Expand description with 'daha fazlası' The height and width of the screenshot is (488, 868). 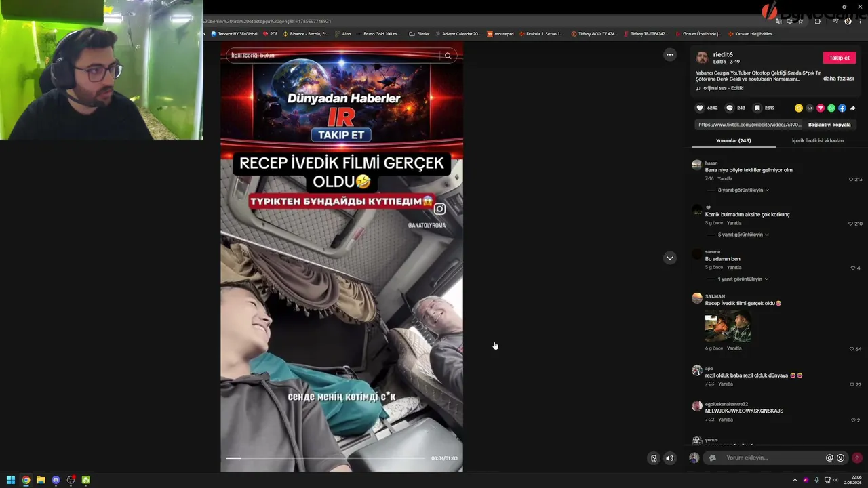[838, 79]
